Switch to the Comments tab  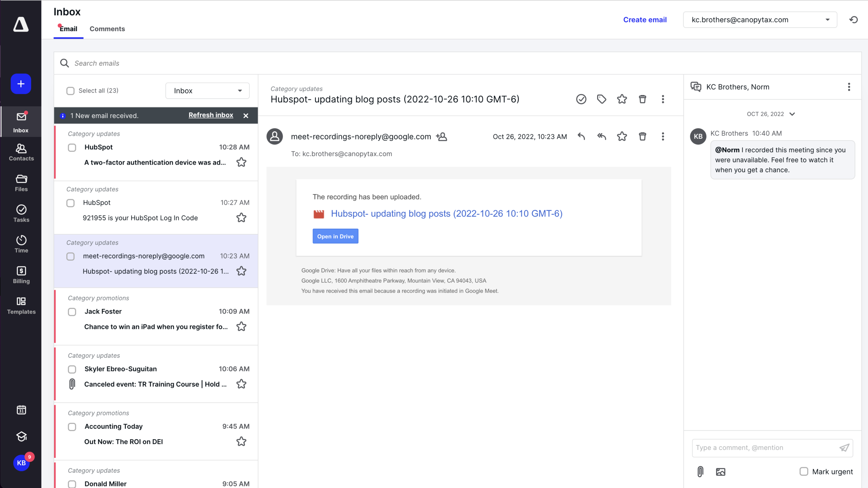pos(107,29)
